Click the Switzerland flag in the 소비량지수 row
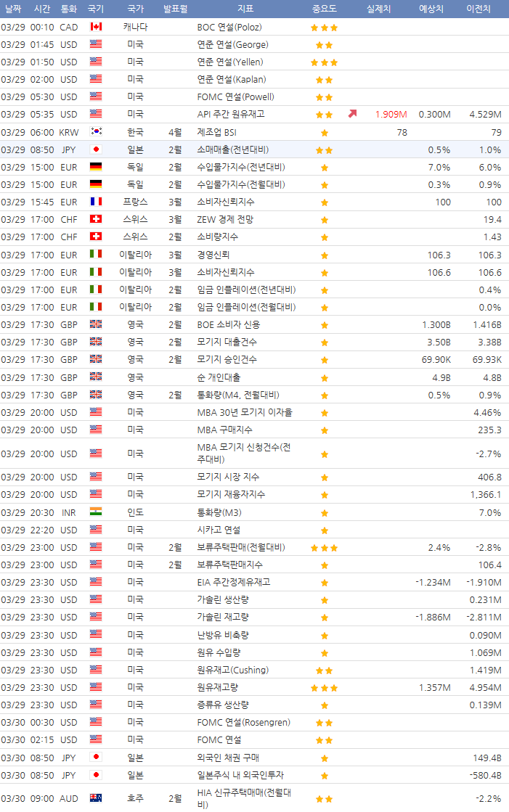 (96, 237)
